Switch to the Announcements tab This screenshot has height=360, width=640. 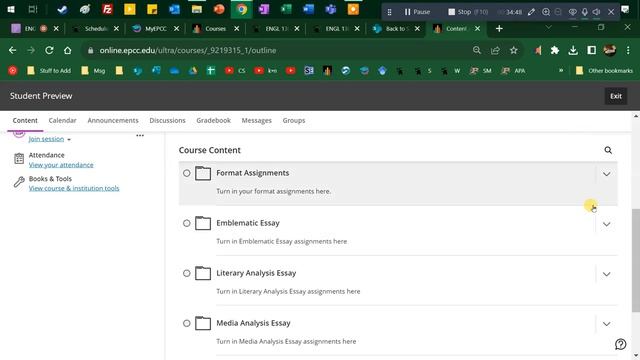(x=113, y=120)
